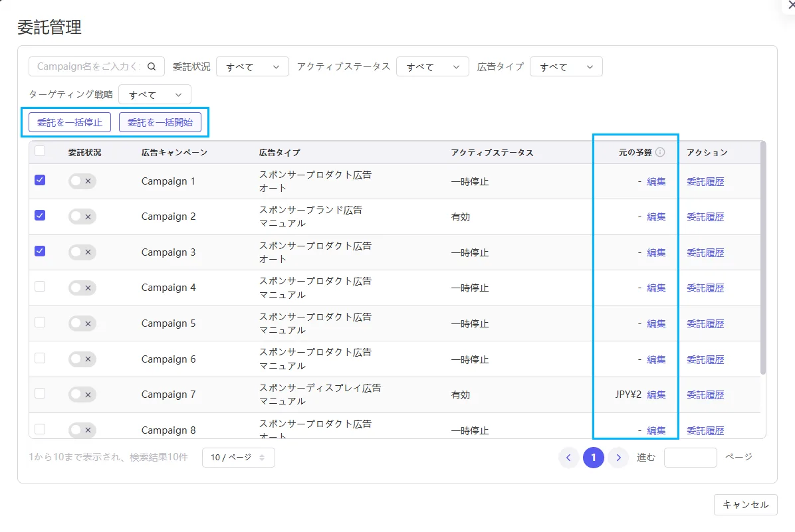The image size is (795, 532).
Task: Click 編集 link for Campaign 2
Action: [656, 217]
